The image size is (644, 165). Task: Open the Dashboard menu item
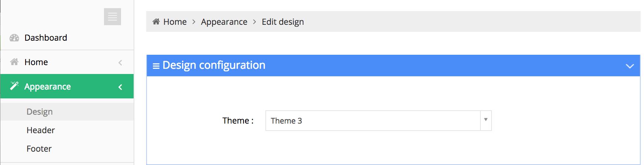point(46,38)
